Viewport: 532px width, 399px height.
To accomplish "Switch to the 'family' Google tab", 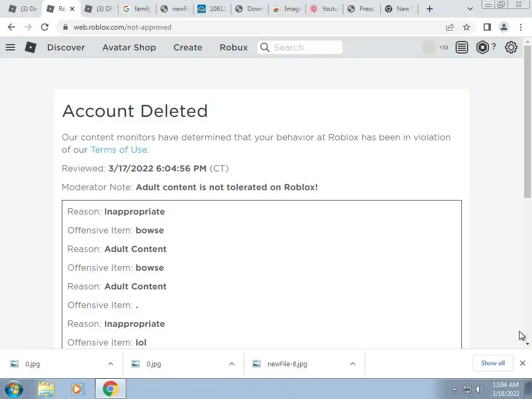I will tap(137, 9).
